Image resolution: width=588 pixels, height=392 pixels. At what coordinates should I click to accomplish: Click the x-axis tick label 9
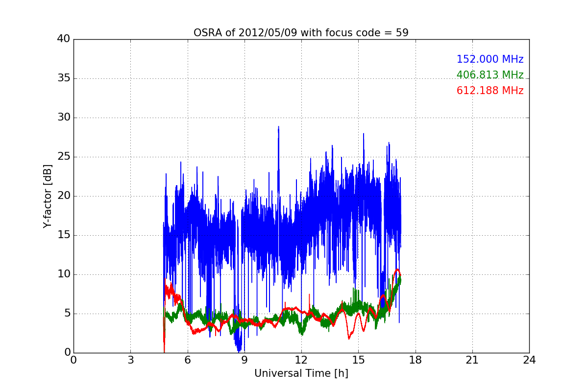coord(244,360)
